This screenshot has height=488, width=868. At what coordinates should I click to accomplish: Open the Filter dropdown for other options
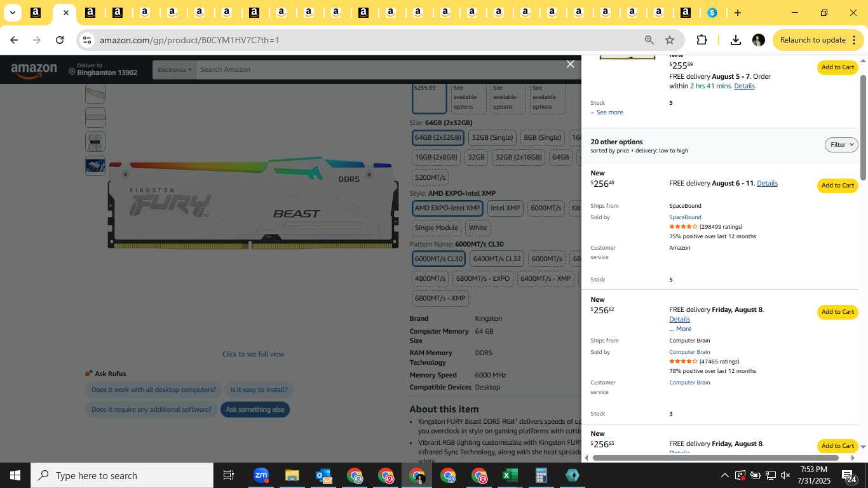tap(841, 145)
